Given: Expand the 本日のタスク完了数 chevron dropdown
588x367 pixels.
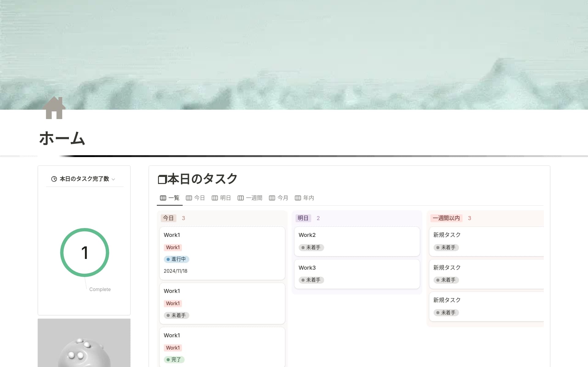Looking at the screenshot, I should [113, 179].
